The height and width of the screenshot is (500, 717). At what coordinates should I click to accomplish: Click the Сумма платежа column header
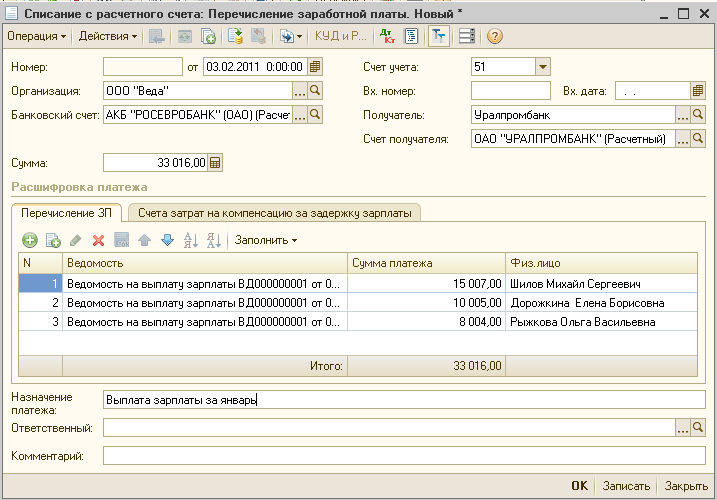click(x=427, y=263)
